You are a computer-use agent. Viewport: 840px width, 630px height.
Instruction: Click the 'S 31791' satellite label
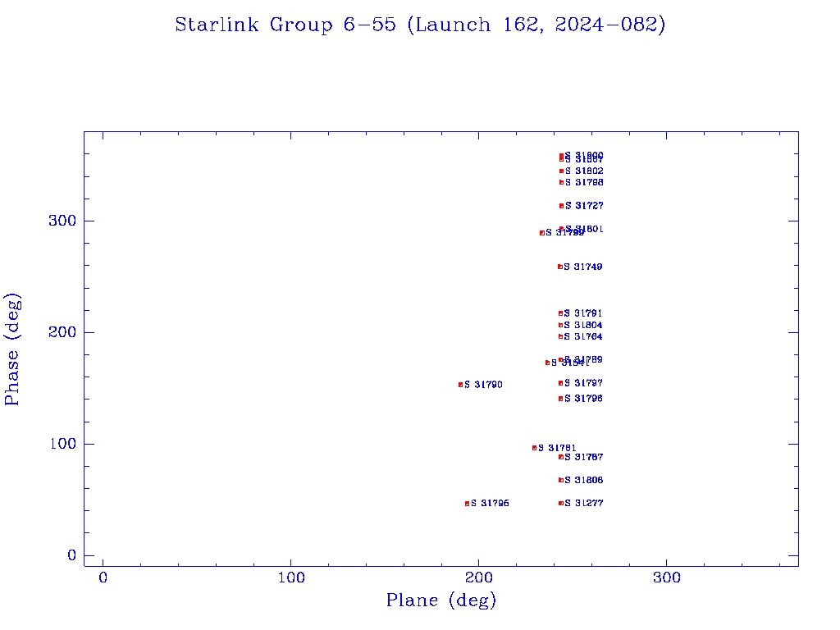583,313
